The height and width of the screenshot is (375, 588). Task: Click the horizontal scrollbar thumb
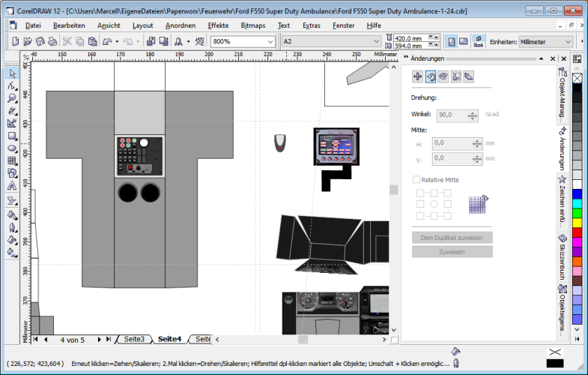[303, 339]
